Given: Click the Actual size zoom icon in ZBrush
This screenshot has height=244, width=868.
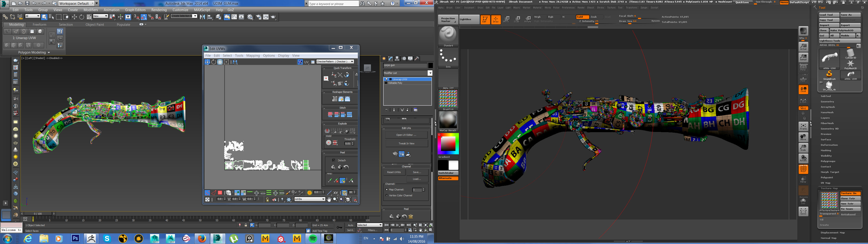Looking at the screenshot, I should pyautogui.click(x=803, y=47).
